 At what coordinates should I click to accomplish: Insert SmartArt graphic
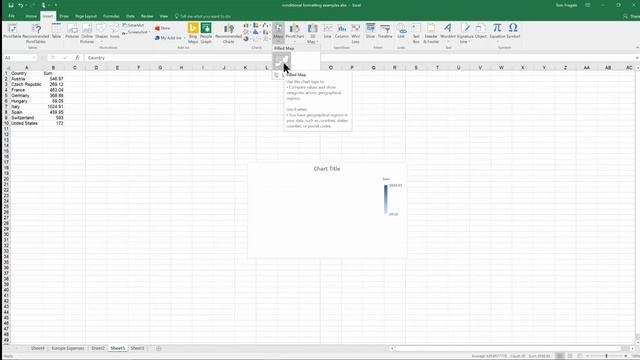(133, 25)
